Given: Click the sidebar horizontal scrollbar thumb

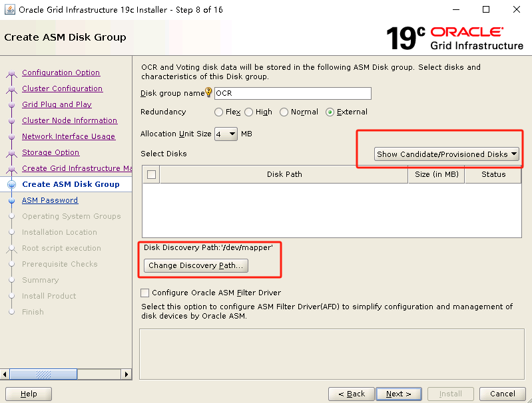Looking at the screenshot, I should [x=43, y=374].
